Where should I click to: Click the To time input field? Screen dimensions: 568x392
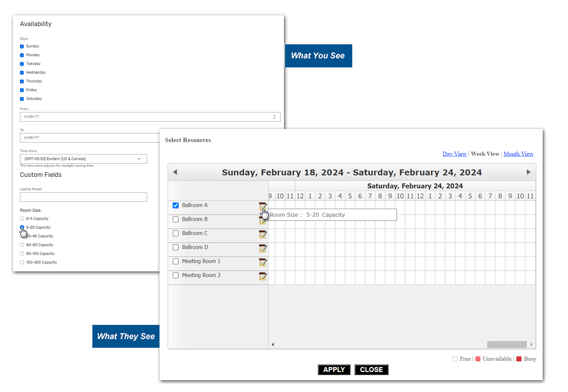[90, 138]
